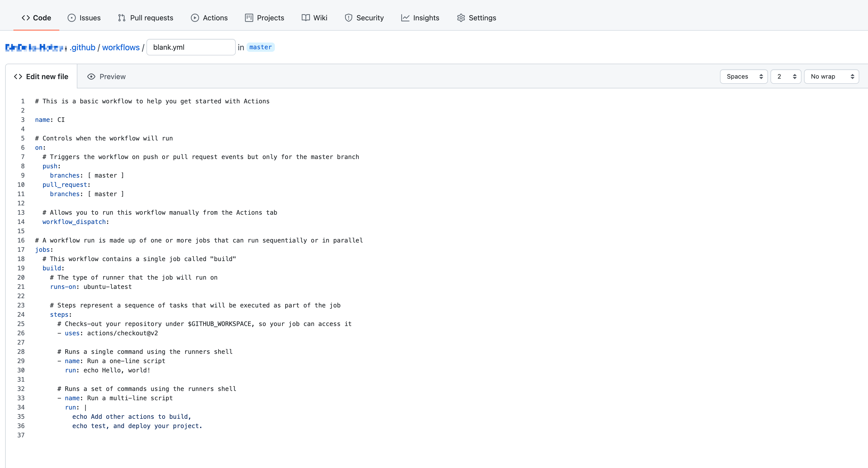The width and height of the screenshot is (868, 468).
Task: Open the workflows breadcrumb link
Action: point(121,47)
